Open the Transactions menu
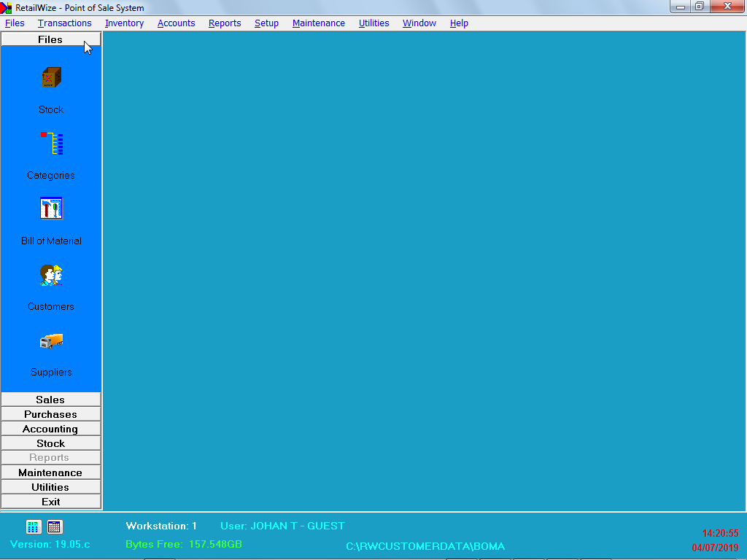Screen dimensions: 747x560 [x=64, y=23]
